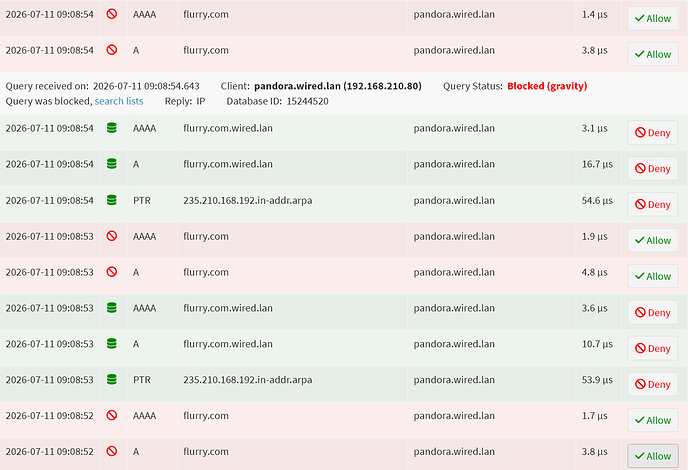
Task: Deny PTR query taking 53.9 µs
Action: coord(653,384)
